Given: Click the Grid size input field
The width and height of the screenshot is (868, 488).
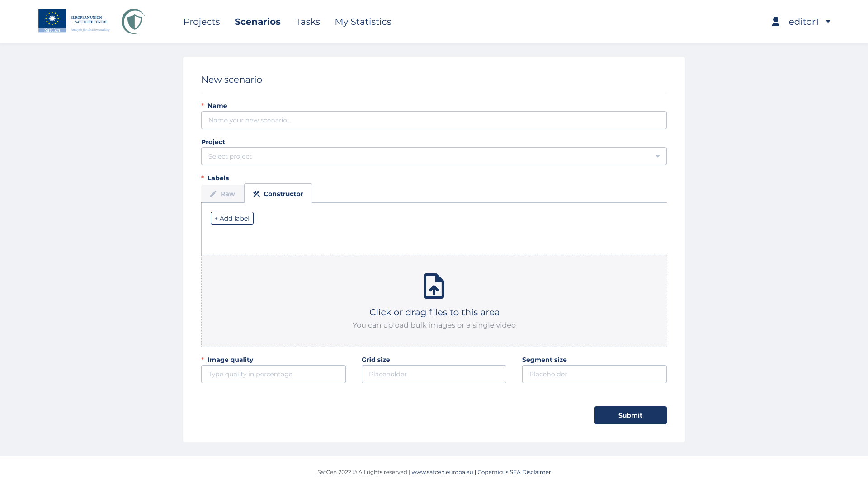Looking at the screenshot, I should click(x=434, y=374).
